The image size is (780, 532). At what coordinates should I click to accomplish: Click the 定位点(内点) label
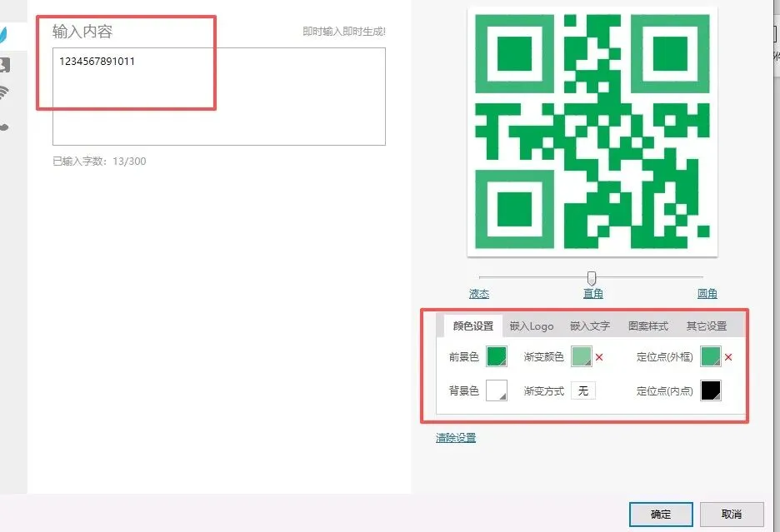[x=665, y=391]
